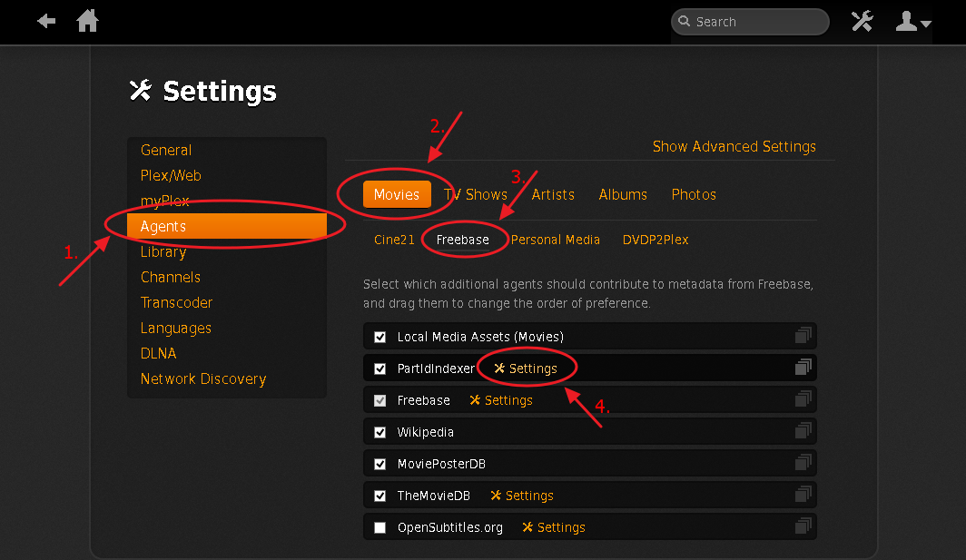This screenshot has height=560, width=966.
Task: Expand the user account dropdown arrow
Action: tap(924, 25)
